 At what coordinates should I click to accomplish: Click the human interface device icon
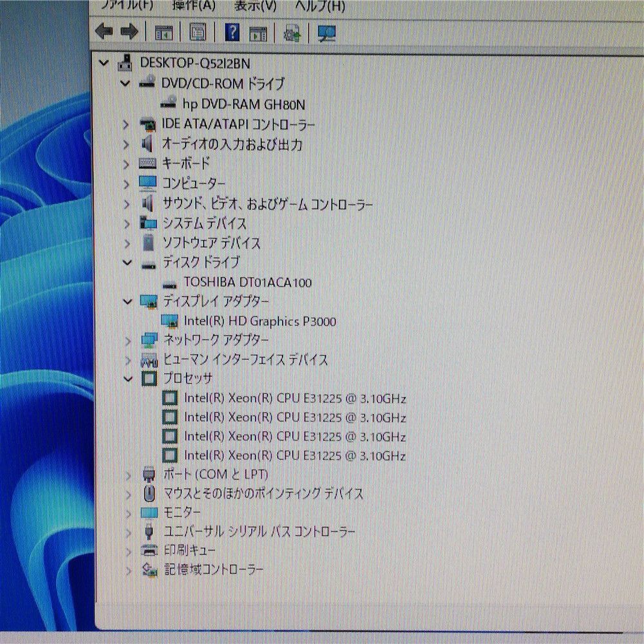pyautogui.click(x=149, y=360)
